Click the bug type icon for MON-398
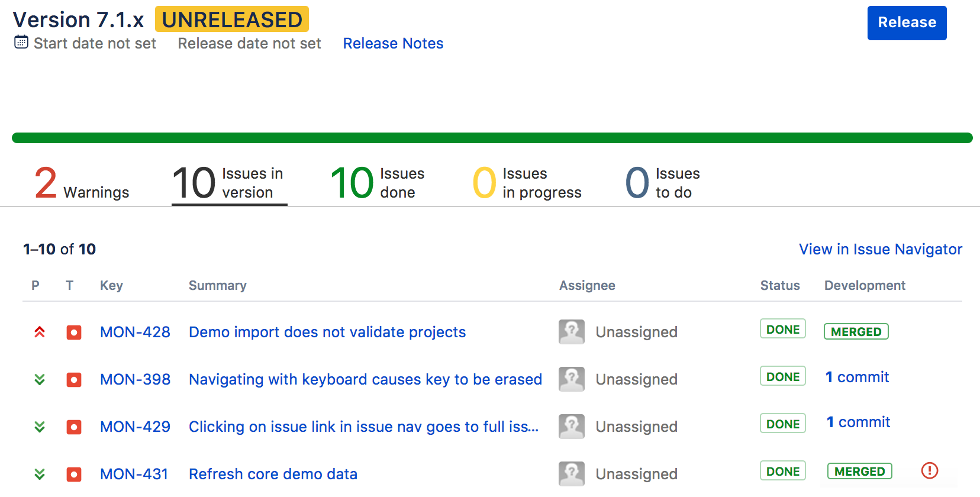Image resolution: width=980 pixels, height=497 pixels. point(74,380)
